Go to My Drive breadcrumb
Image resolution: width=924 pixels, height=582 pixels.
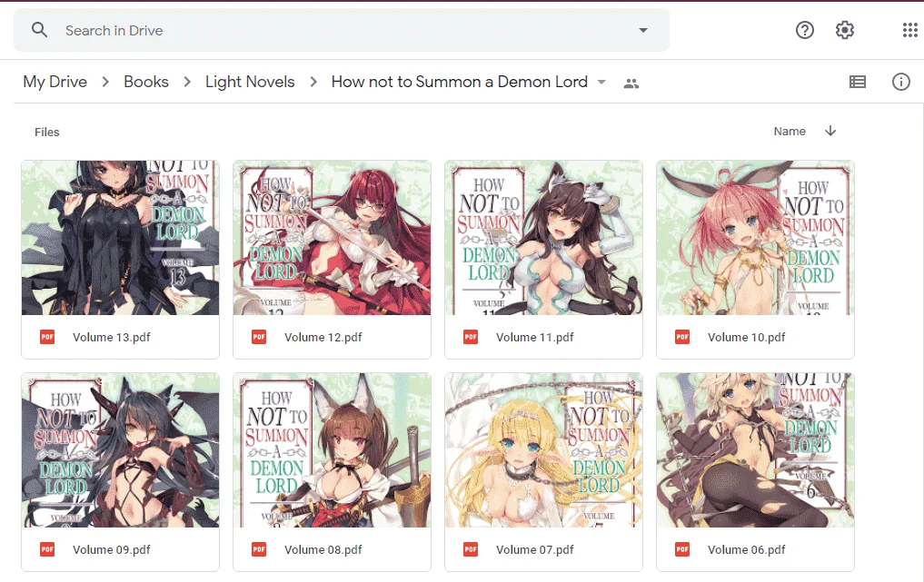55,82
